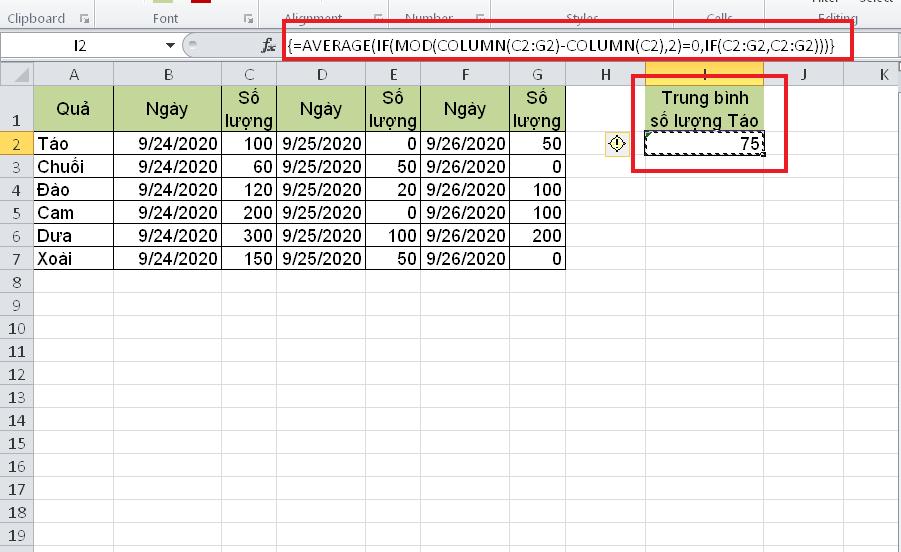Click 9/24/2020 date in Táo row
Image resolution: width=901 pixels, height=552 pixels.
click(168, 144)
